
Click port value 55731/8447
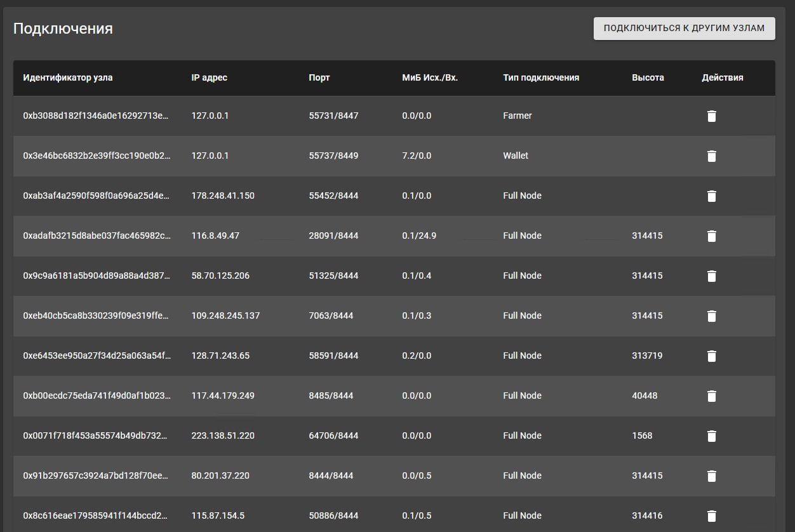point(333,116)
